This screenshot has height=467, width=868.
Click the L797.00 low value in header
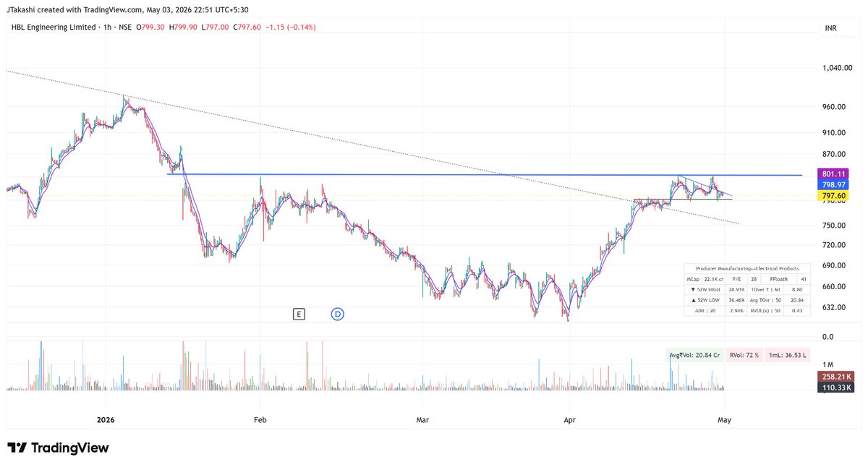(217, 27)
